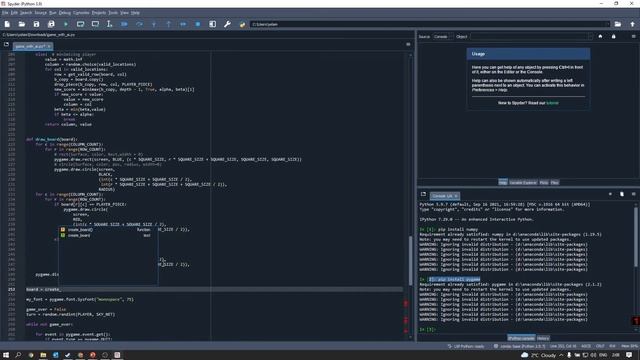Switch to the History tab
Image resolution: width=640 pixels, height=360 pixels.
point(543,338)
